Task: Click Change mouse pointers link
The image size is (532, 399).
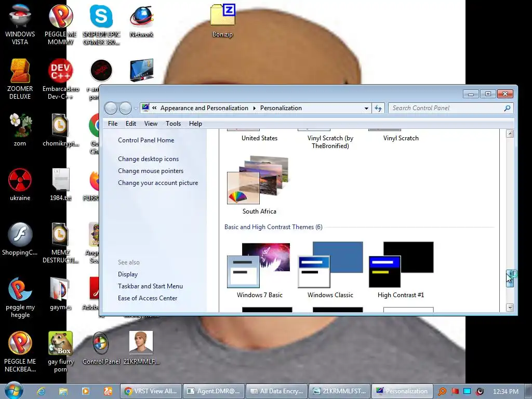Action: tap(151, 170)
